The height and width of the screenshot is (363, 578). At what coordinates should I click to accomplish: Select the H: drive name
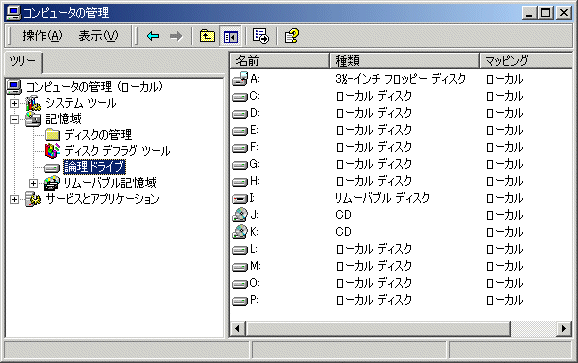click(255, 181)
